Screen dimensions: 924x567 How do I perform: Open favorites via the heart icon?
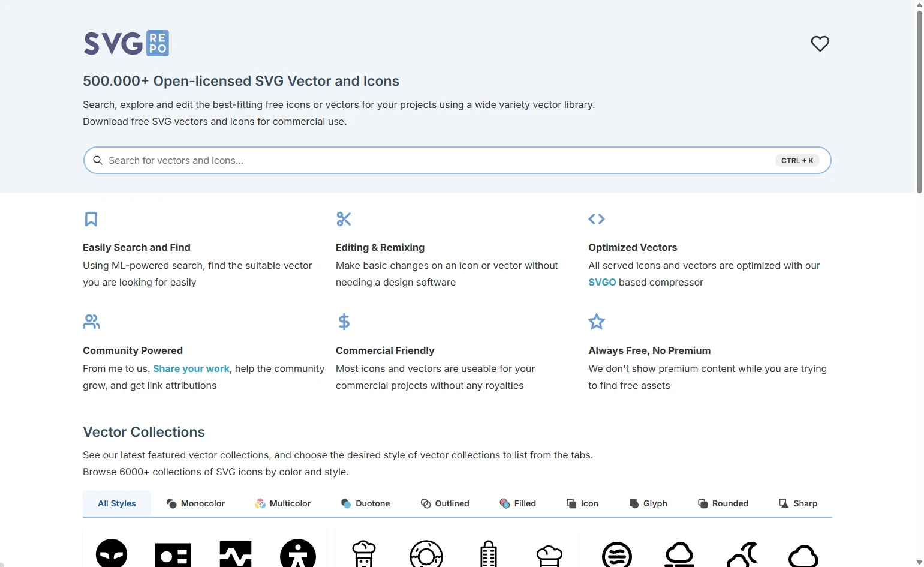pos(820,44)
